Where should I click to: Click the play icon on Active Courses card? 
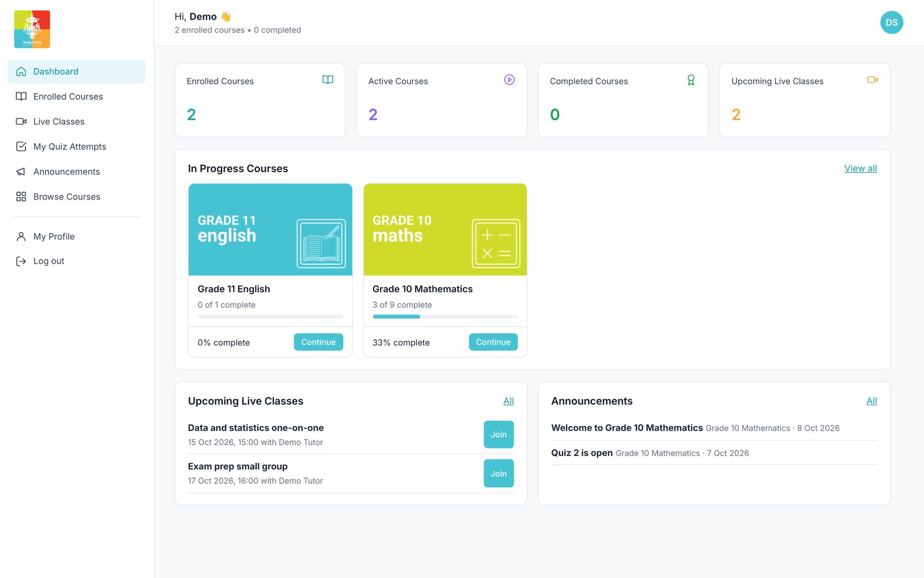point(509,80)
